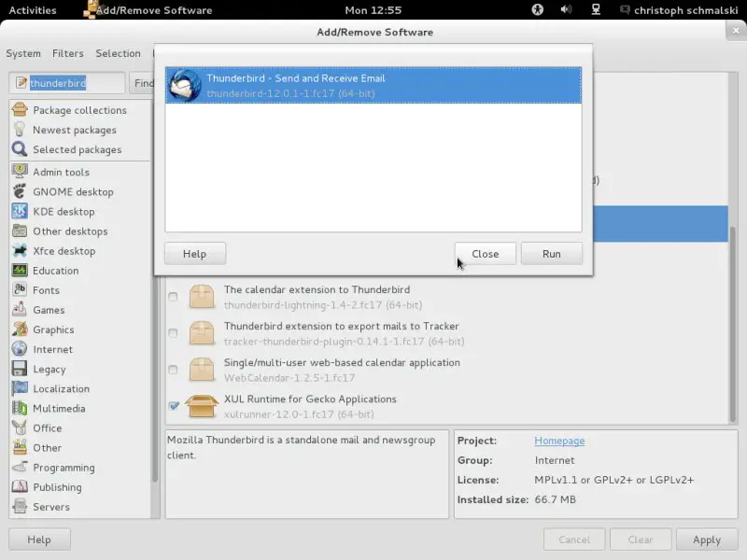Select the Other desktops icon
Image resolution: width=747 pixels, height=560 pixels.
tap(20, 231)
